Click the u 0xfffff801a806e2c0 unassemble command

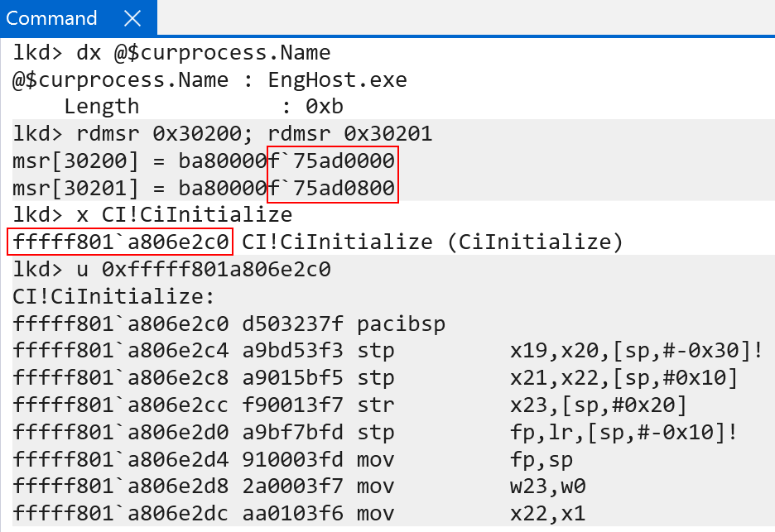(171, 269)
